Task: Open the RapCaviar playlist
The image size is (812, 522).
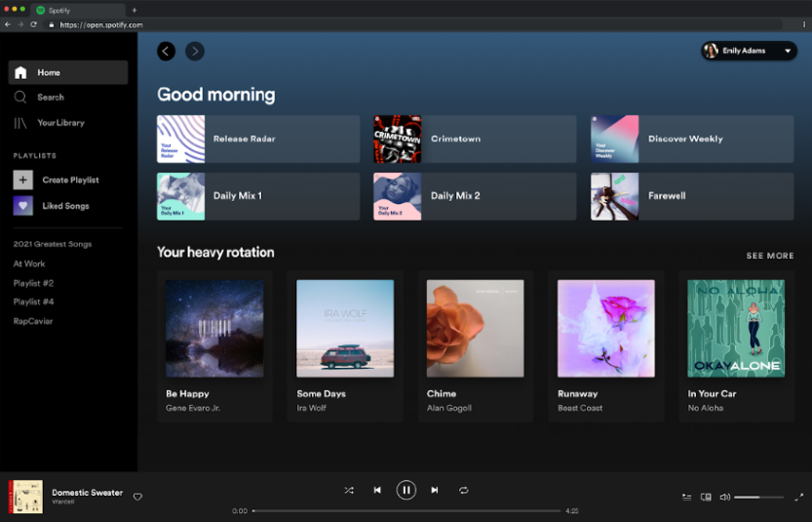Action: pos(33,321)
